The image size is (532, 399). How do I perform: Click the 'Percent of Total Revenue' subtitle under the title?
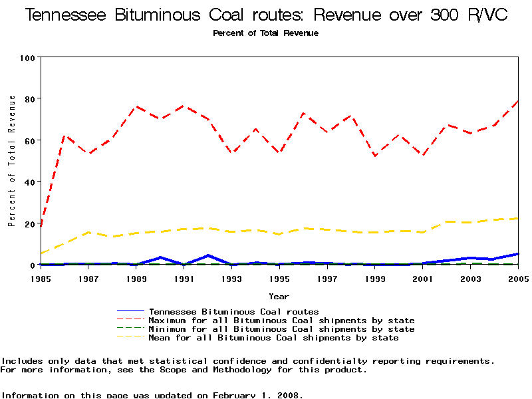pyautogui.click(x=265, y=33)
